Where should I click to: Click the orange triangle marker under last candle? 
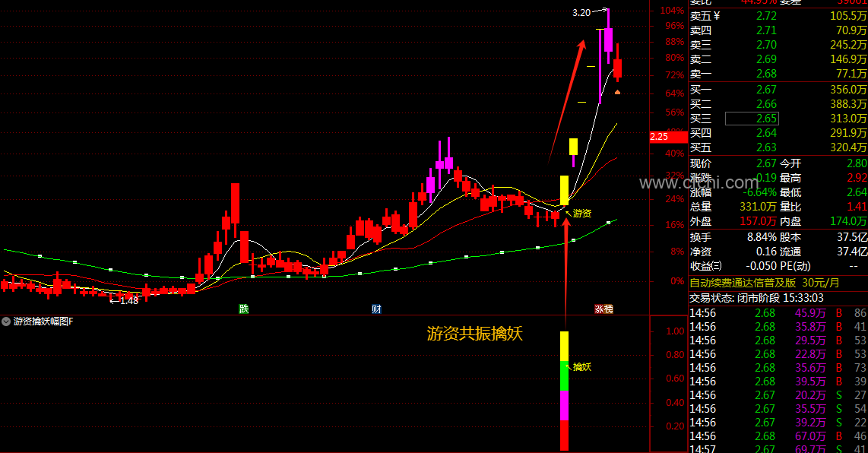617,92
